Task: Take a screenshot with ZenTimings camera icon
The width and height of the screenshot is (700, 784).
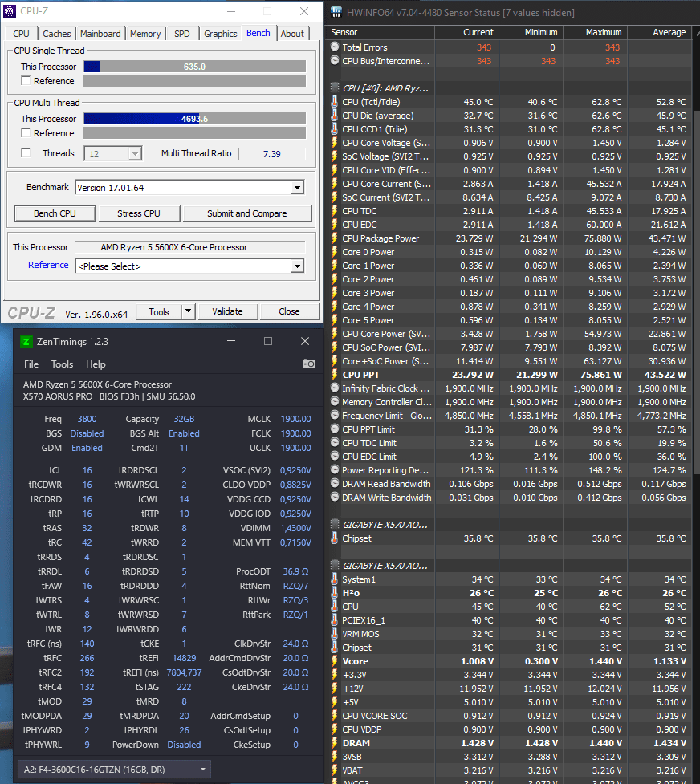Action: pyautogui.click(x=309, y=364)
